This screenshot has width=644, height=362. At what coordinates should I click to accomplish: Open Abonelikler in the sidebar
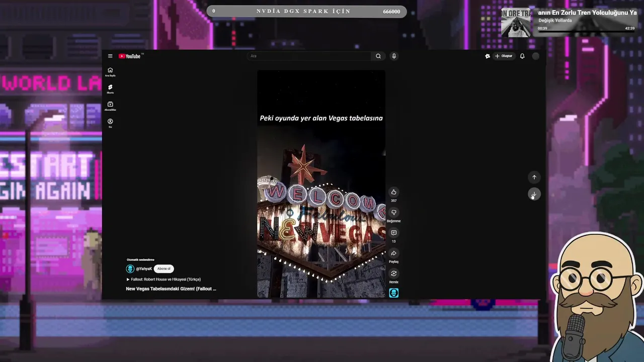[110, 106]
